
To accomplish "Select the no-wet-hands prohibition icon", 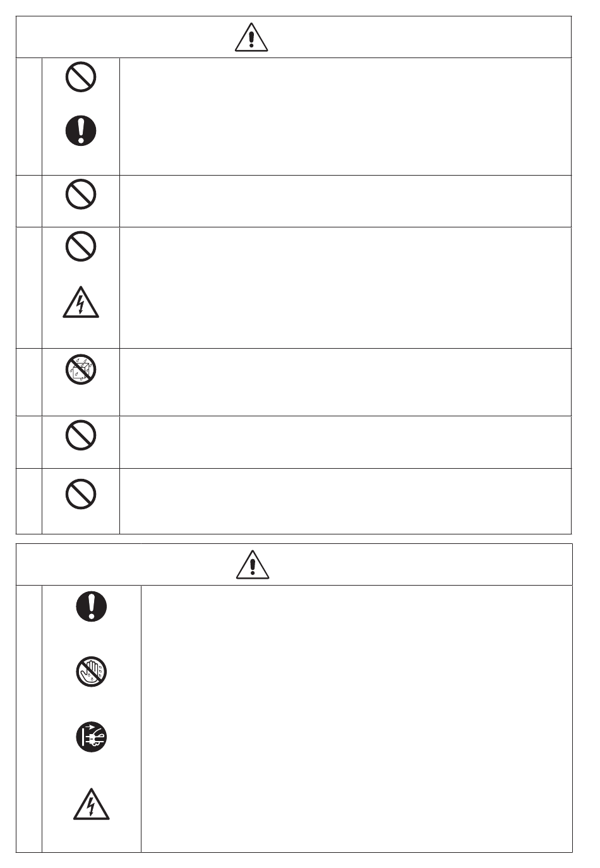I will 92,672.
